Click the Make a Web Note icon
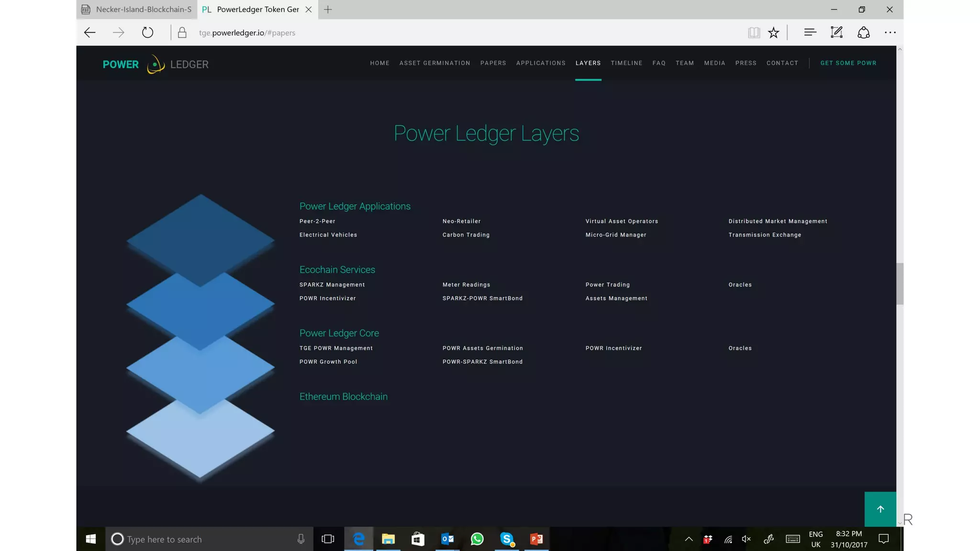980x551 pixels. pyautogui.click(x=836, y=33)
